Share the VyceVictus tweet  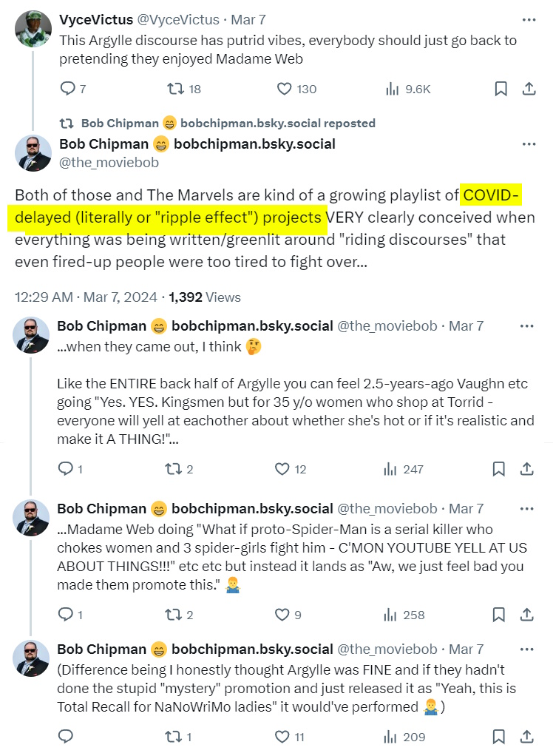(529, 89)
